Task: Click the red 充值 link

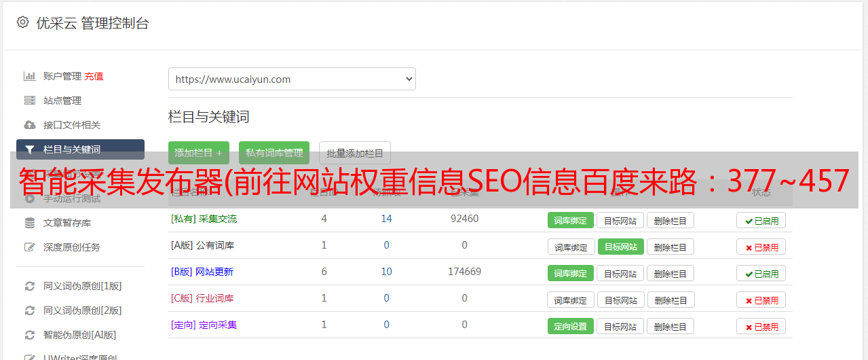Action: (x=94, y=76)
